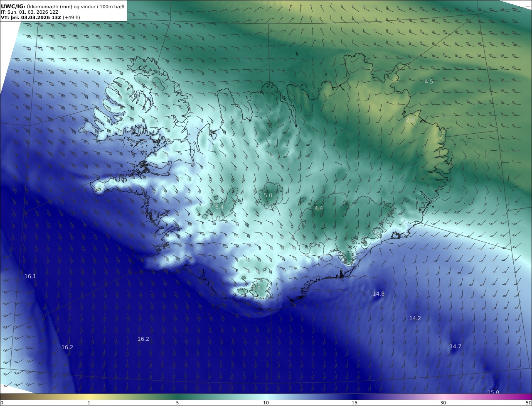Click the 16.2 value south of Reykjanes peninsula
Screen dimensions: 532x406
pos(143,339)
